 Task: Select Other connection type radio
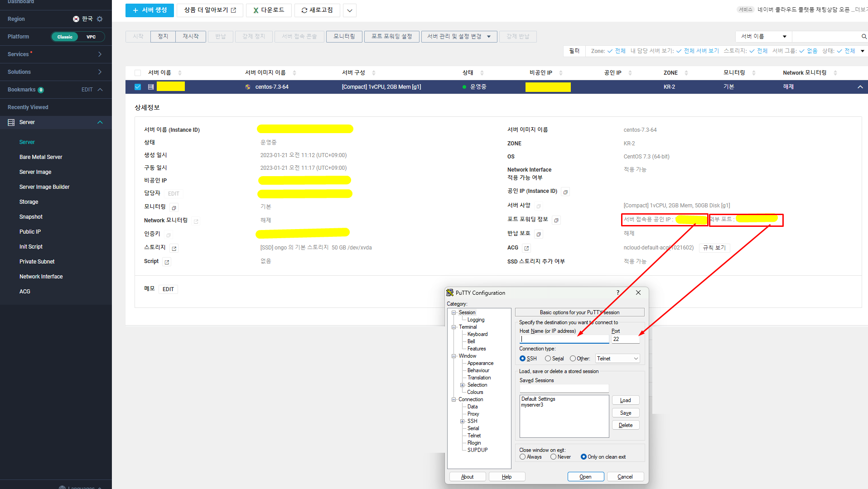point(573,359)
